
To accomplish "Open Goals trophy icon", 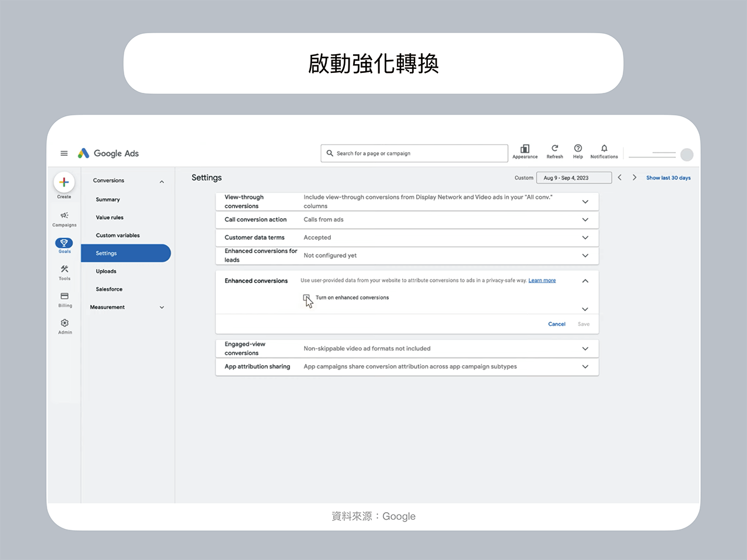I will point(64,243).
